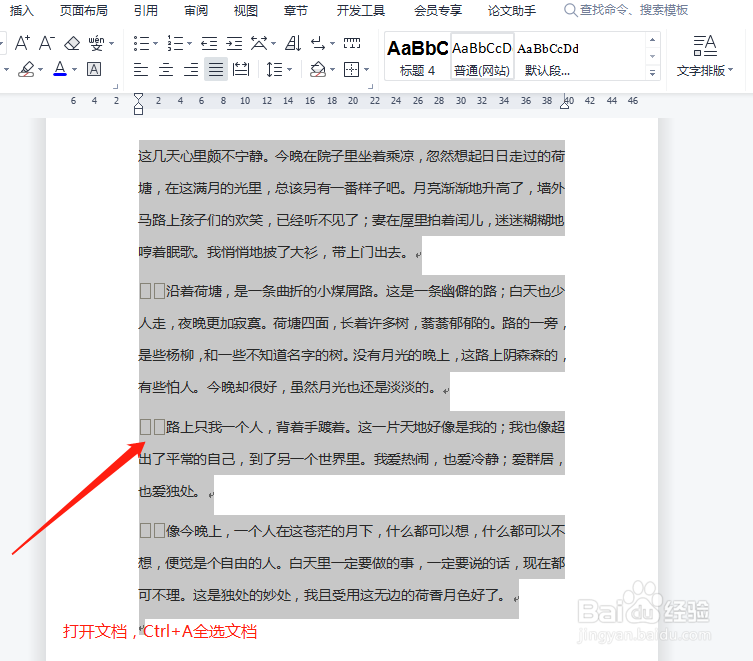Decrease font size with A- icon
753x661 pixels.
coord(47,43)
